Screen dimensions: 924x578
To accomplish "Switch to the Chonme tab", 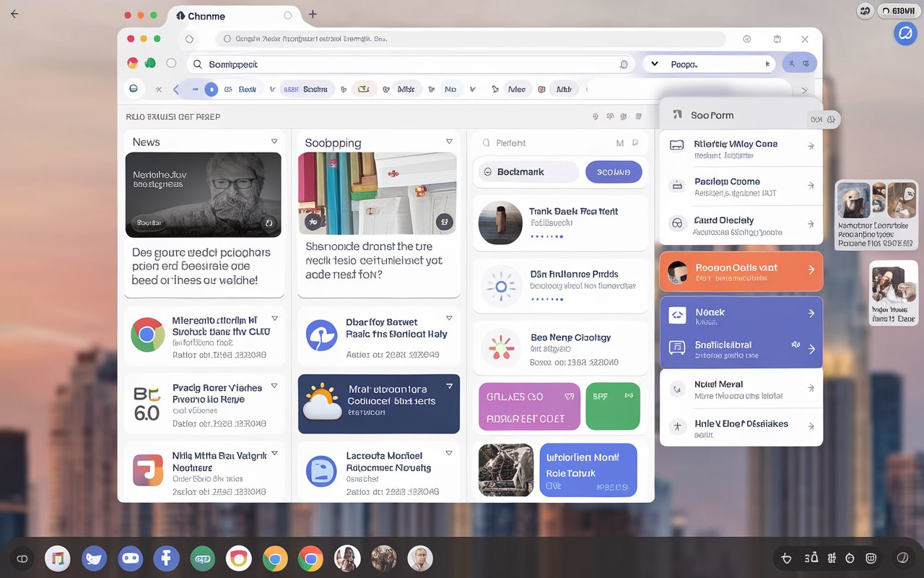I will coord(206,16).
